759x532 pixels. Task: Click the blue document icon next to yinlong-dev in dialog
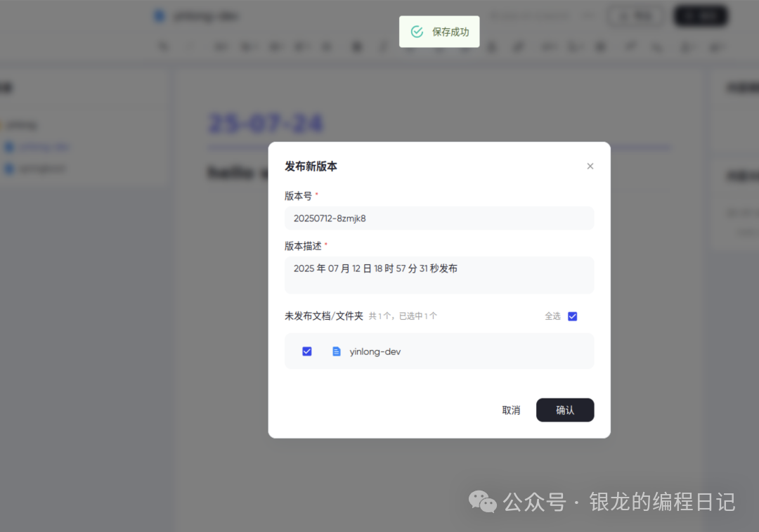337,351
